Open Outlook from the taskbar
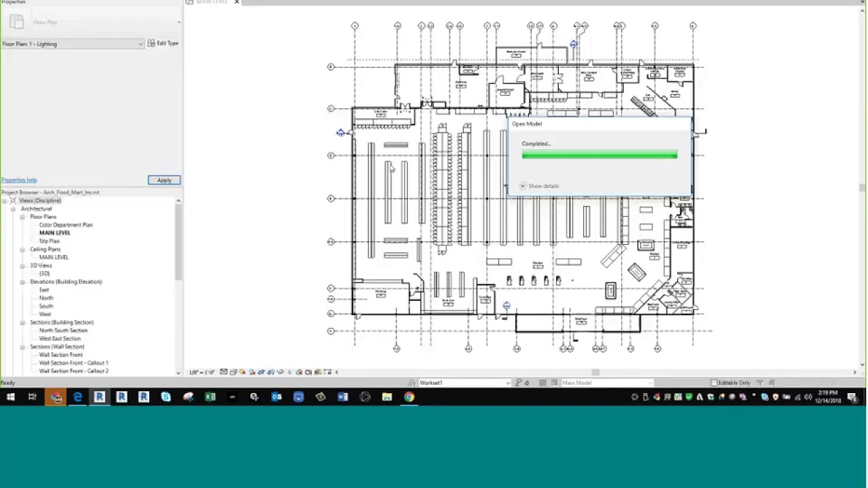Viewport: 868px width, 488px height. (277, 397)
